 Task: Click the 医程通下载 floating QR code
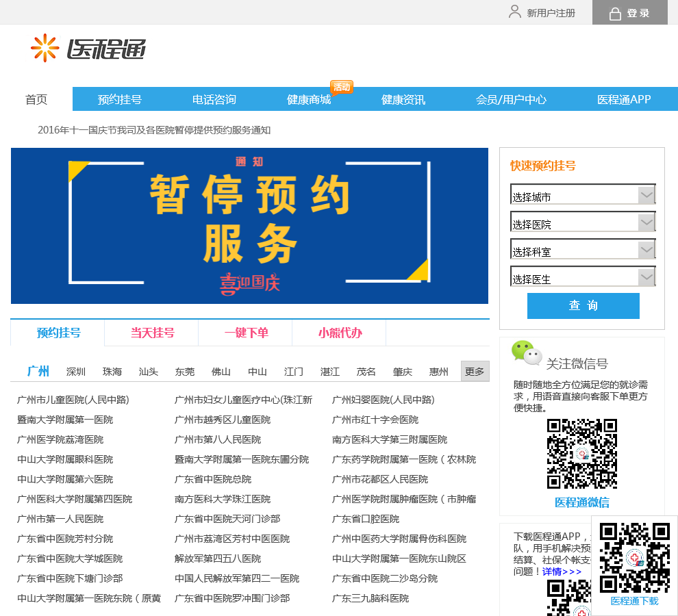tap(635, 558)
